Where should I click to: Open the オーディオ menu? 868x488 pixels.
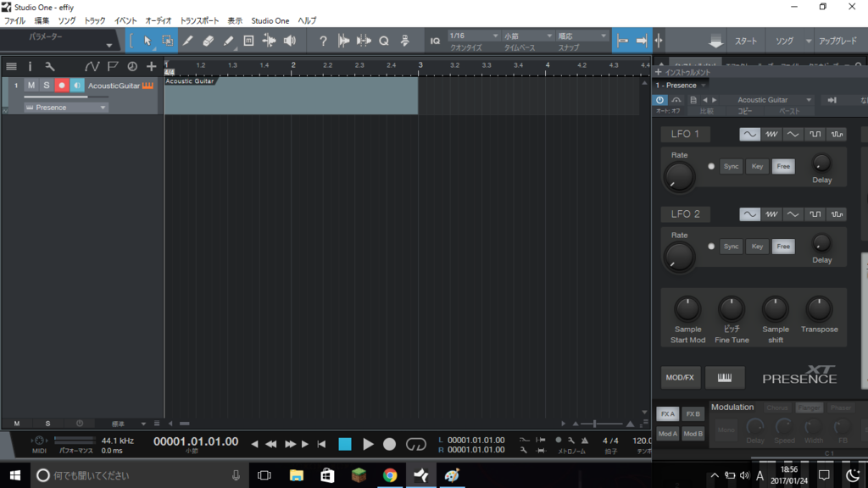[x=159, y=20]
